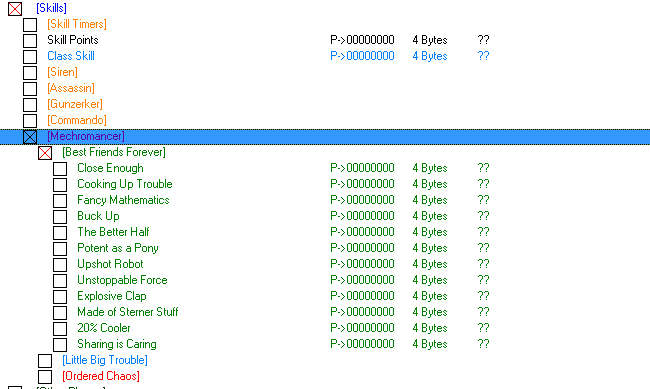
Task: Enable the Fancy Mathematics checkbox
Action: pyautogui.click(x=60, y=201)
